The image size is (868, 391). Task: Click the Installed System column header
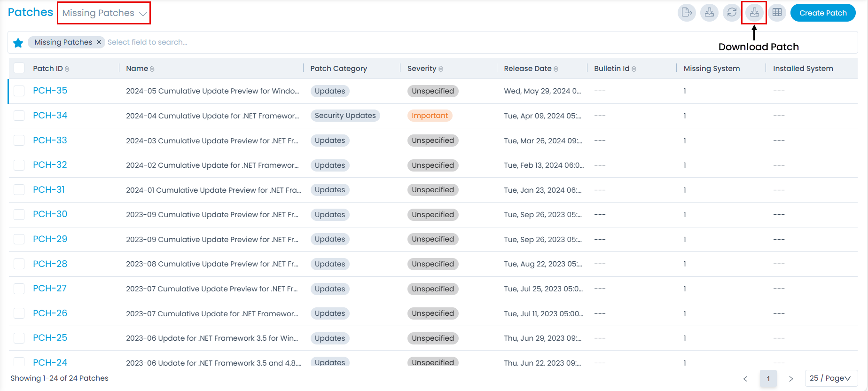pos(803,69)
